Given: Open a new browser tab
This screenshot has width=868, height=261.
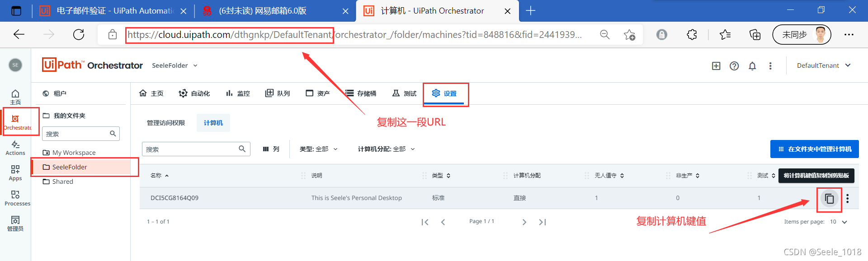Looking at the screenshot, I should (x=531, y=11).
